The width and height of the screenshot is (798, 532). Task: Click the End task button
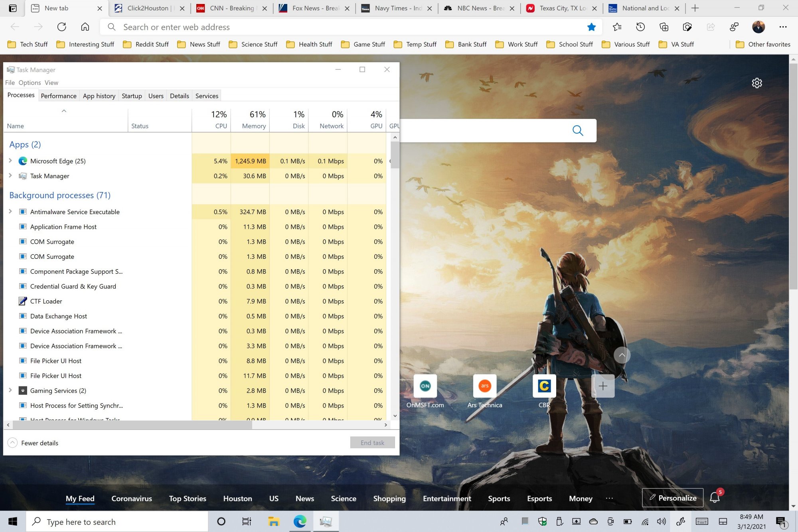[x=372, y=443]
